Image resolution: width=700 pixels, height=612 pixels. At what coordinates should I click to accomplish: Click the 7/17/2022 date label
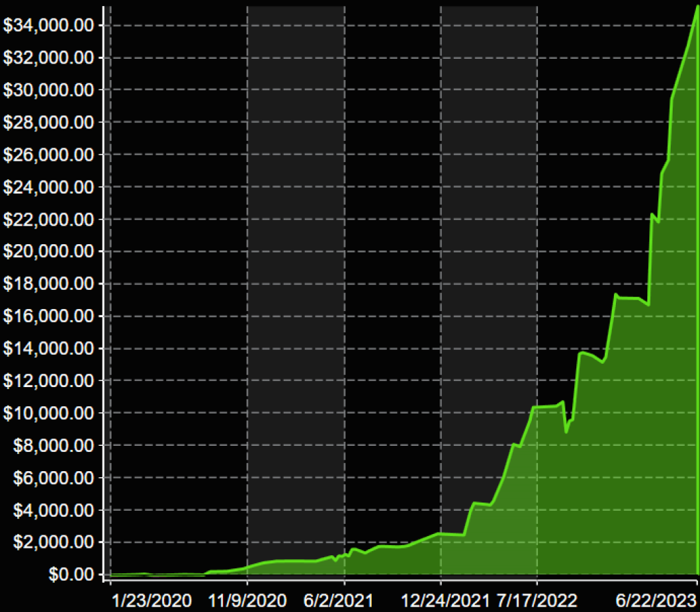[537, 600]
